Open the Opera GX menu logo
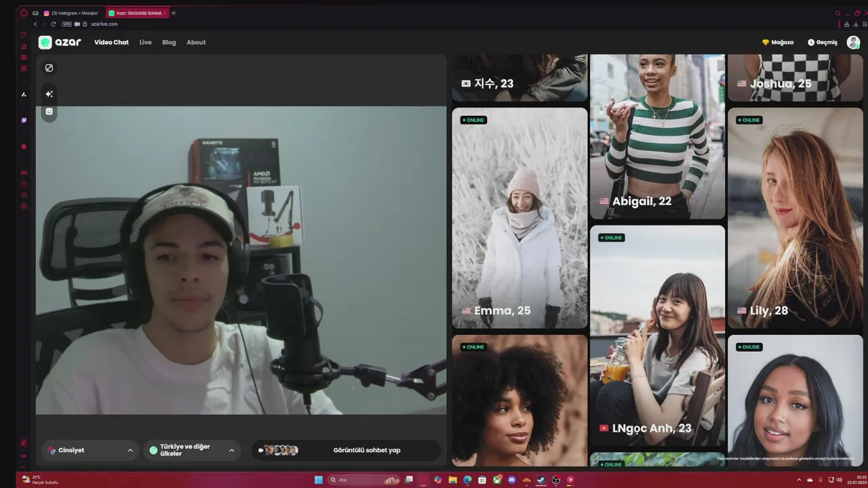 pyautogui.click(x=24, y=13)
